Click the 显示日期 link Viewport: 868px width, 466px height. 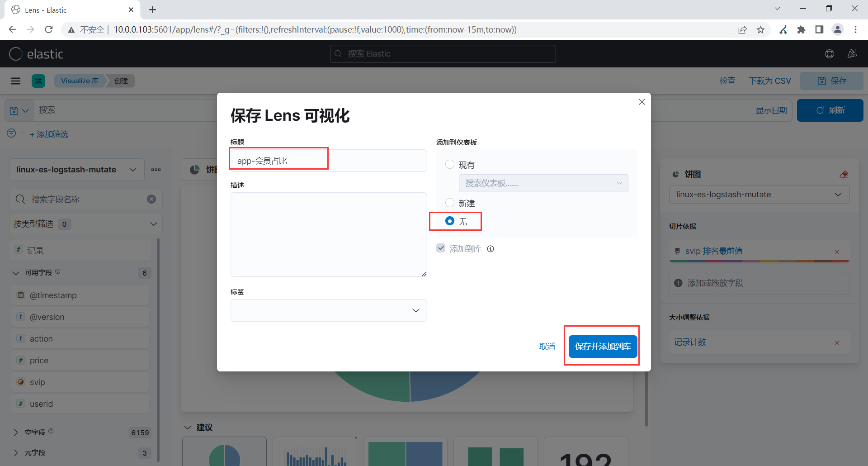tap(771, 110)
